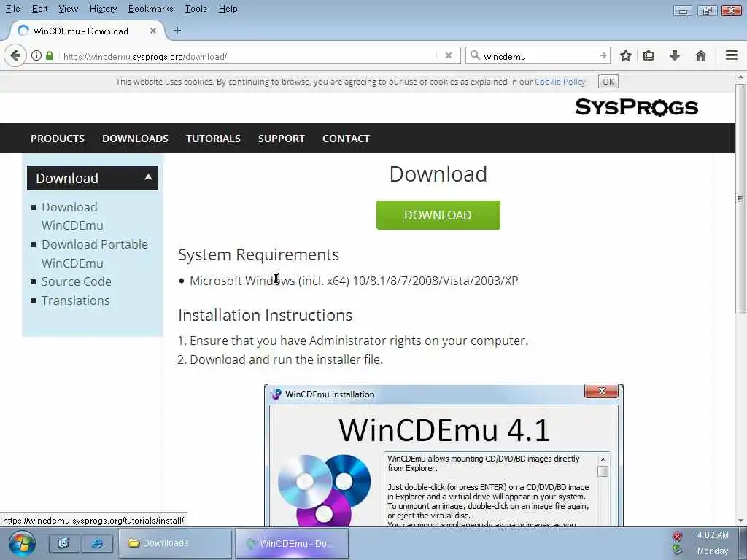Close the WinCDEmu - Download tab
The image size is (747, 560).
(x=153, y=31)
